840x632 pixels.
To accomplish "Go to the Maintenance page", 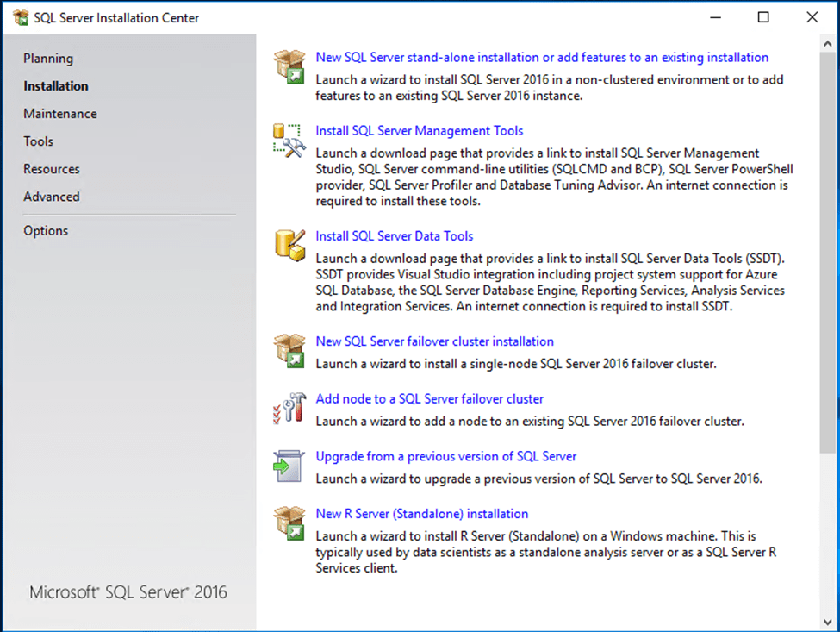I will [60, 114].
